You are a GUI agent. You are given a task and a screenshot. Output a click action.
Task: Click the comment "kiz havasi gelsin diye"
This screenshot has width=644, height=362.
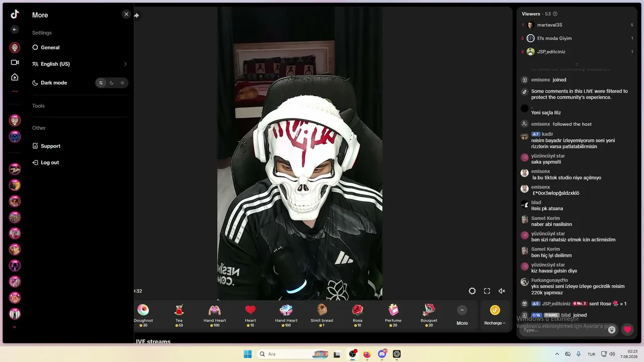(554, 271)
